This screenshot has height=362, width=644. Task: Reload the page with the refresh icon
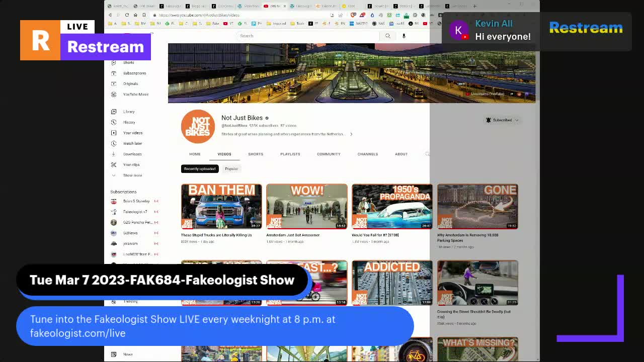coord(127,15)
